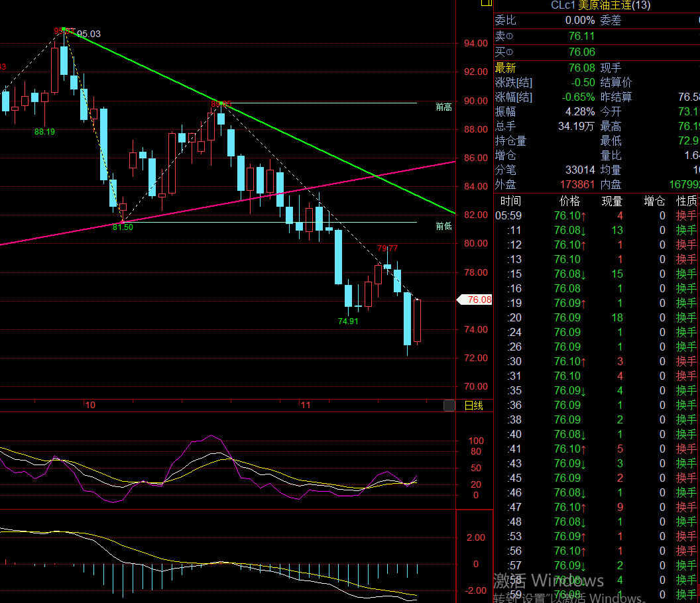
Task: Click the gray square button beside 日线
Action: point(449,406)
